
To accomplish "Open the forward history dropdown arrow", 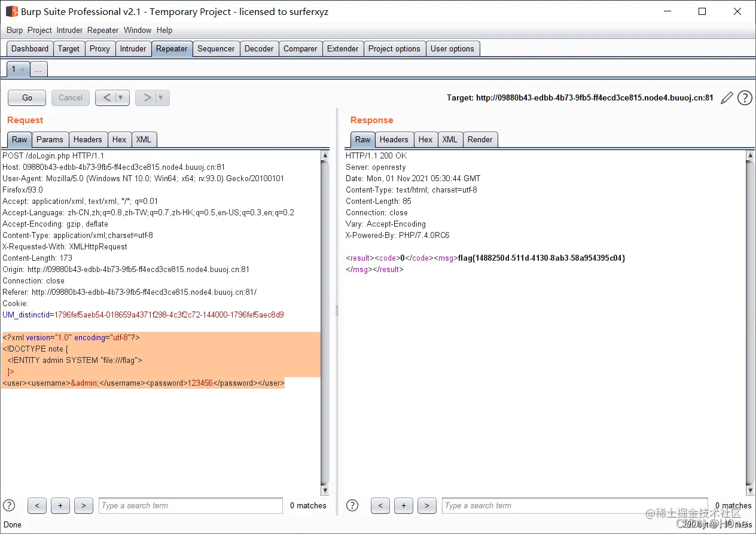I will 161,97.
